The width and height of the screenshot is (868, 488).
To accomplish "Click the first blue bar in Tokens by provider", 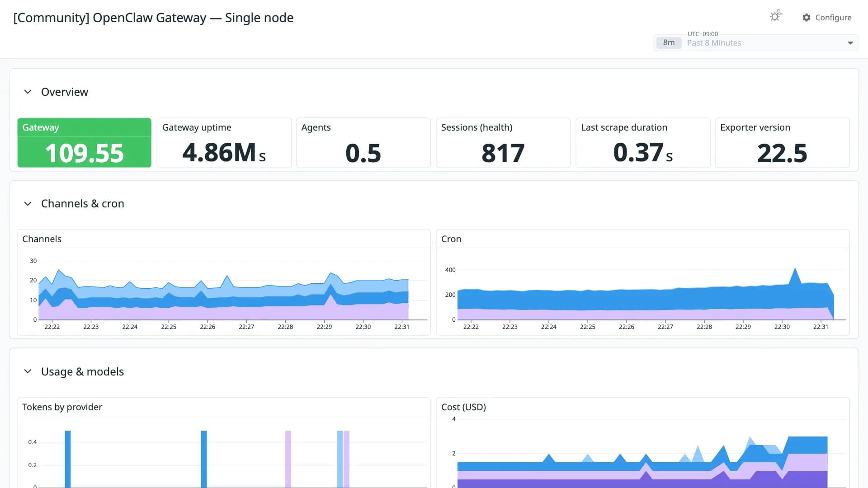I will (x=68, y=459).
